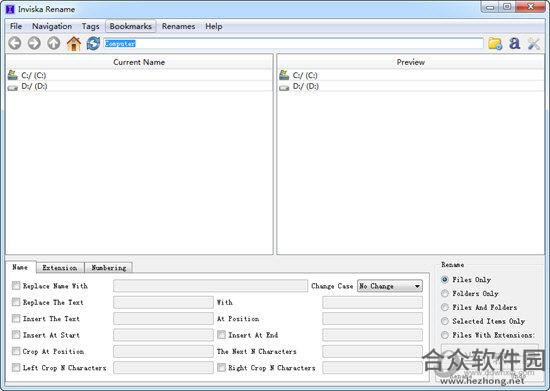Screen dimensions: 550x391
Task: Refresh the directory listing icon
Action: [x=93, y=43]
